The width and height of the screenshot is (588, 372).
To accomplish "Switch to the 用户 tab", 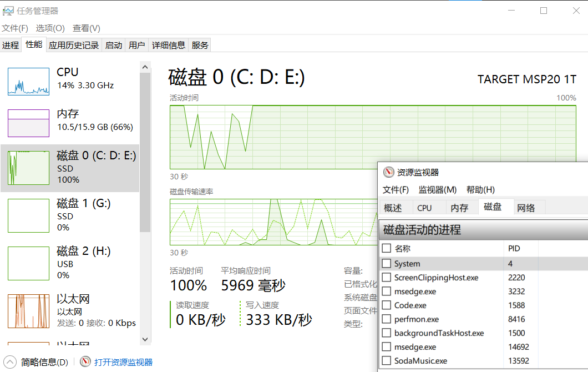I will click(x=136, y=46).
